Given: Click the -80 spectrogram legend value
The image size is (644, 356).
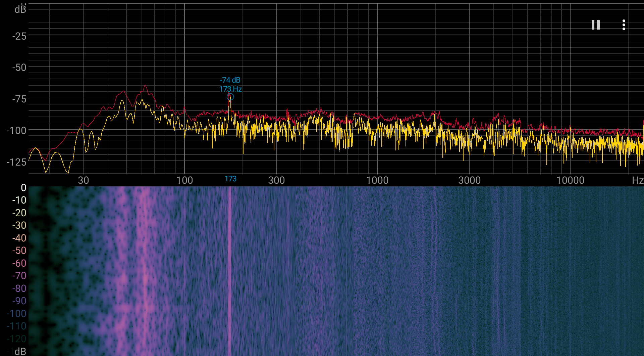Looking at the screenshot, I should click(19, 288).
